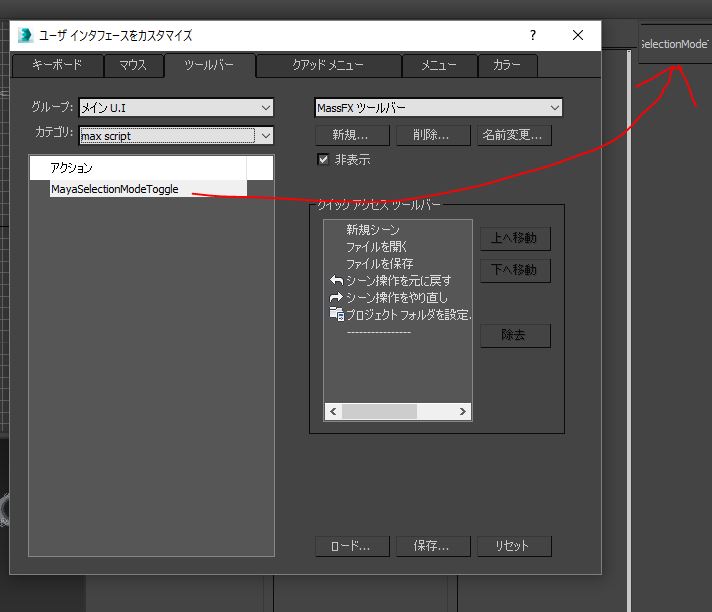Select MayaSelectionModeToggle in action list
Image resolution: width=712 pixels, height=612 pixels.
(x=114, y=188)
